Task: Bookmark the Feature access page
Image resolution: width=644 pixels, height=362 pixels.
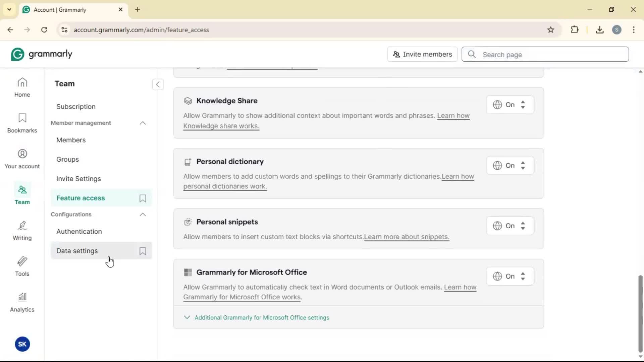Action: click(143, 198)
